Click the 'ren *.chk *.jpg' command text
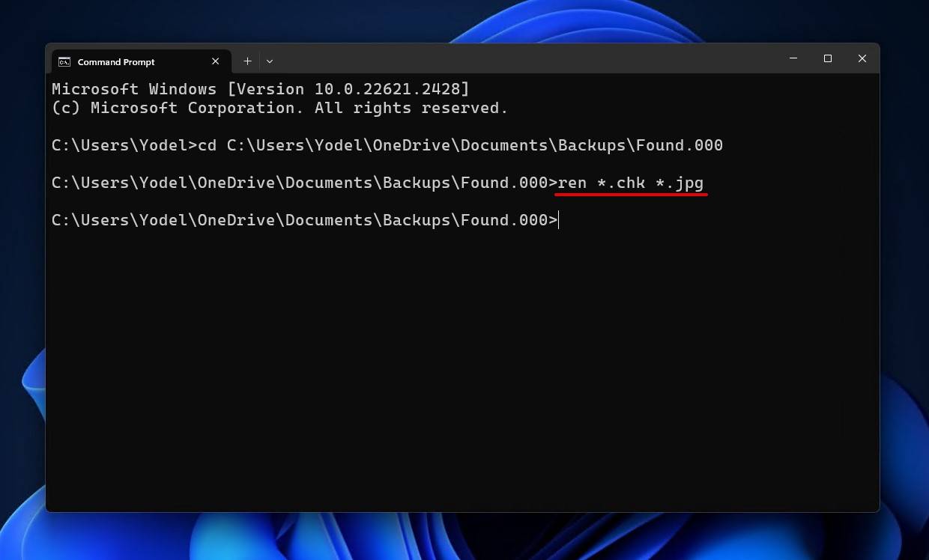The width and height of the screenshot is (929, 560). pyautogui.click(x=631, y=183)
